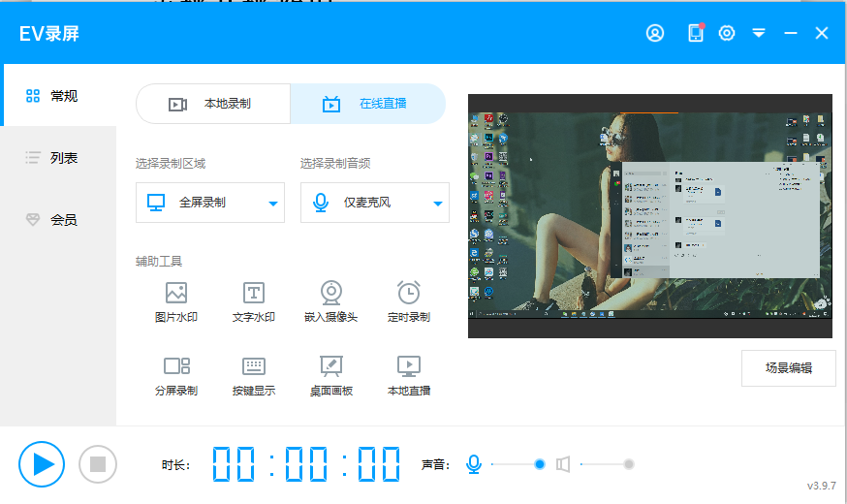Open 定时录制 scheduled recording tool

point(409,302)
